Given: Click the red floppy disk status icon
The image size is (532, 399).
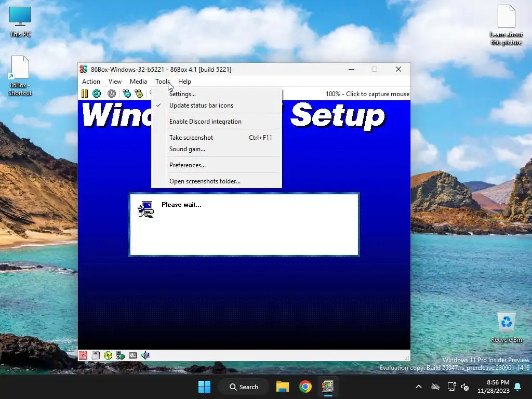Looking at the screenshot, I should click(83, 355).
